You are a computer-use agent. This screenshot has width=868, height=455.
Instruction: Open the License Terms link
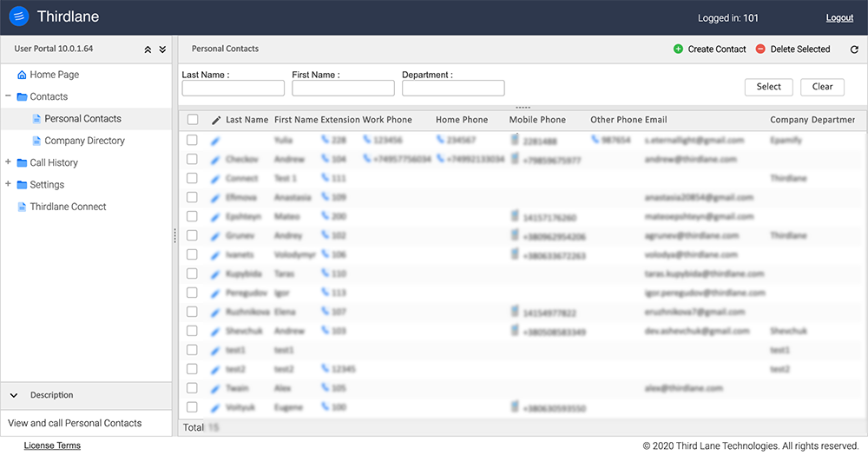[x=52, y=445]
